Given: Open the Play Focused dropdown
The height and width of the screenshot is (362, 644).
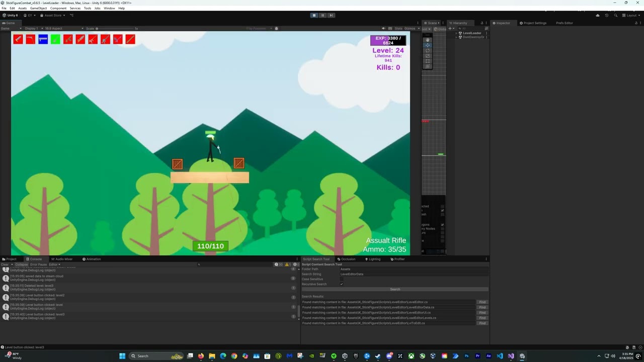Looking at the screenshot, I should [x=258, y=28].
